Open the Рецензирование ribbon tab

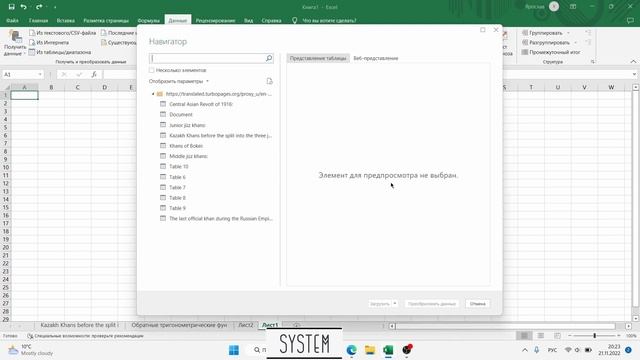tap(215, 20)
